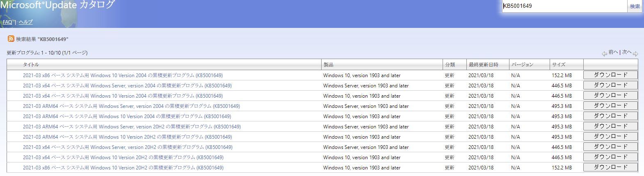Download x64 Windows Server version 2004 update

coord(610,85)
